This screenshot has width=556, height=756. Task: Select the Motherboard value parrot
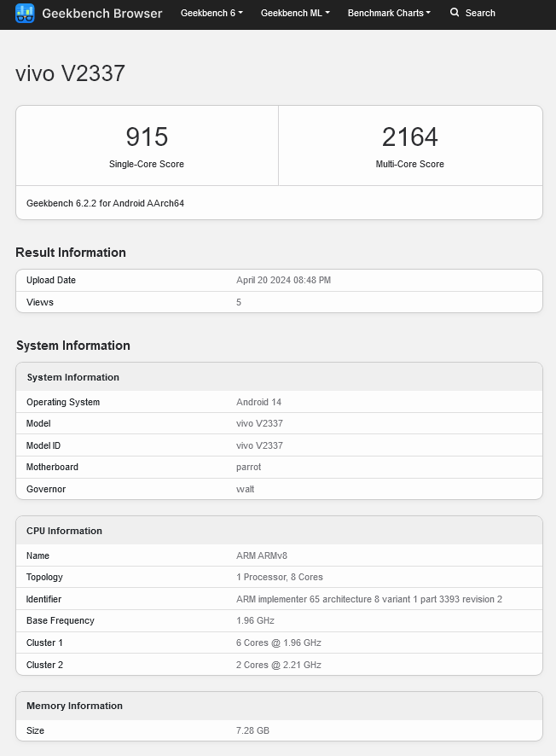[x=248, y=467]
